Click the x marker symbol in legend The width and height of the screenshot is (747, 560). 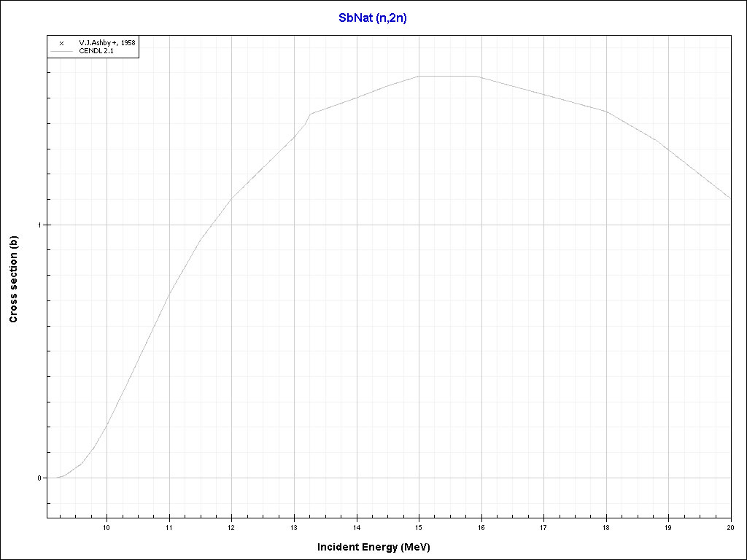click(61, 43)
